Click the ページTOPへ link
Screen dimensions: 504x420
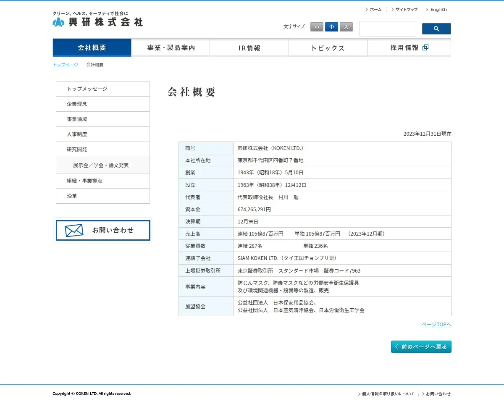pyautogui.click(x=436, y=325)
